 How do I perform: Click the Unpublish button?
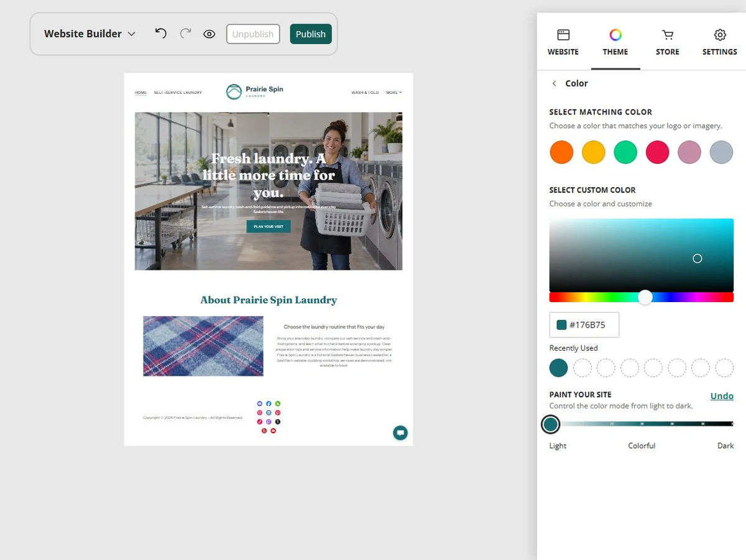pyautogui.click(x=253, y=34)
